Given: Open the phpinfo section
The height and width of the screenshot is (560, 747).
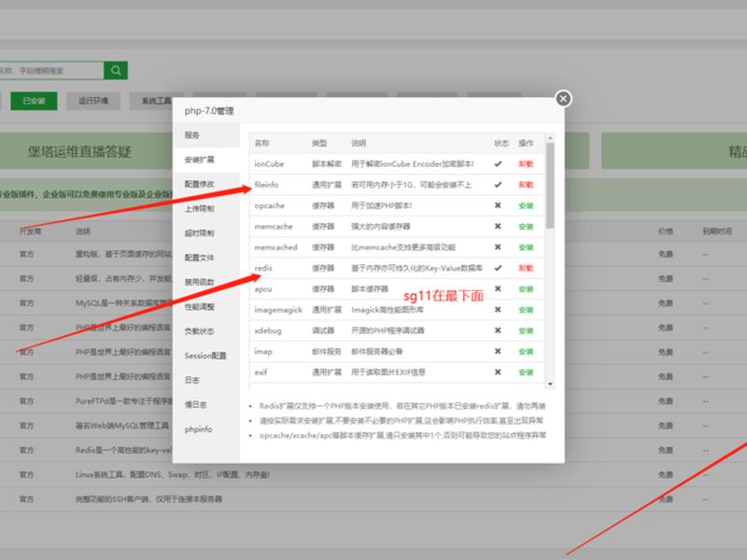Looking at the screenshot, I should coord(205,429).
